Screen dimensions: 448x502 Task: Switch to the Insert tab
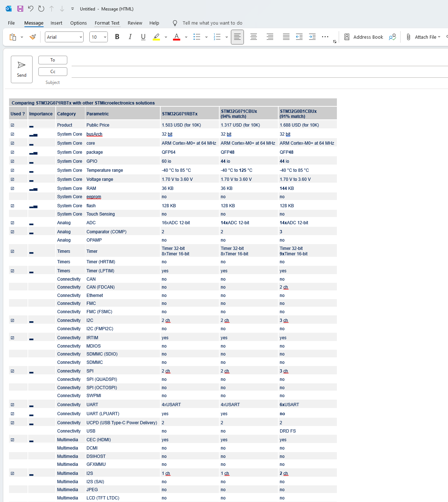[x=56, y=23]
